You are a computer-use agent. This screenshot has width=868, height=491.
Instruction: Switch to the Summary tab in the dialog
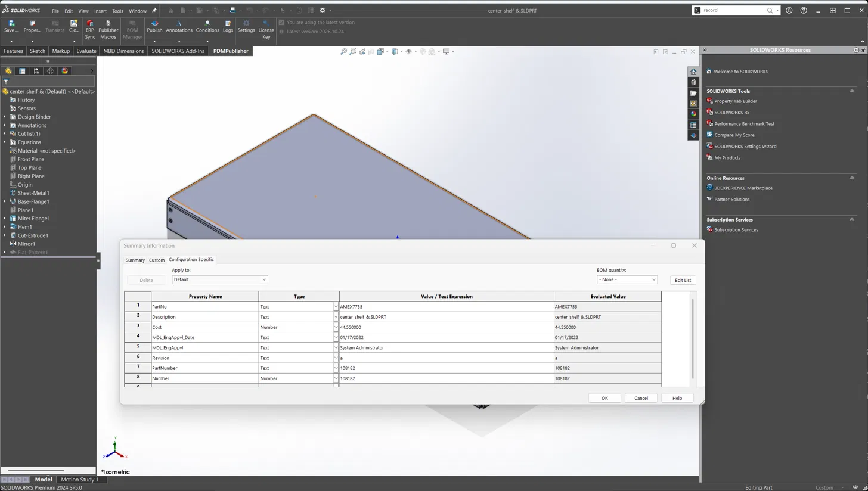[x=135, y=260]
